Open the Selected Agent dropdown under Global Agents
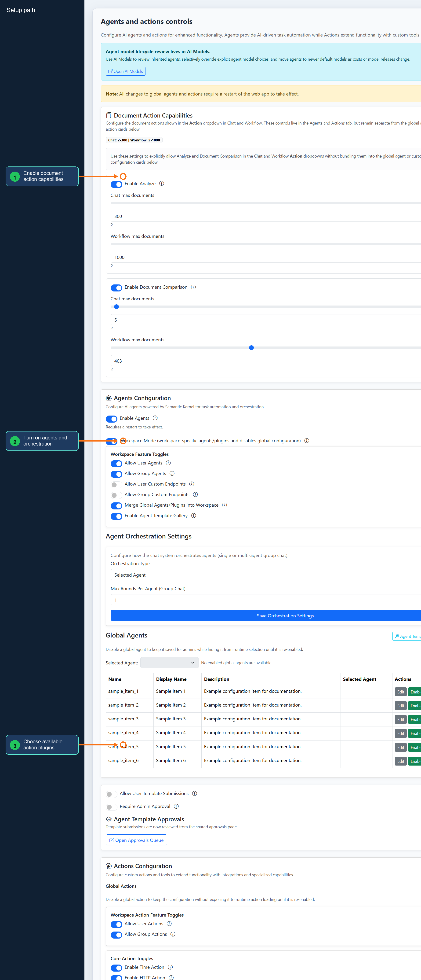The width and height of the screenshot is (421, 980). tap(170, 663)
